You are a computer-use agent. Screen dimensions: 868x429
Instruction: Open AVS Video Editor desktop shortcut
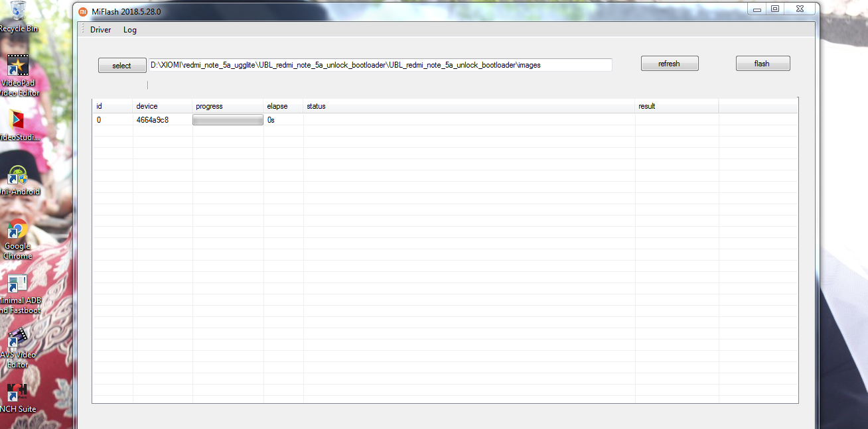(18, 348)
